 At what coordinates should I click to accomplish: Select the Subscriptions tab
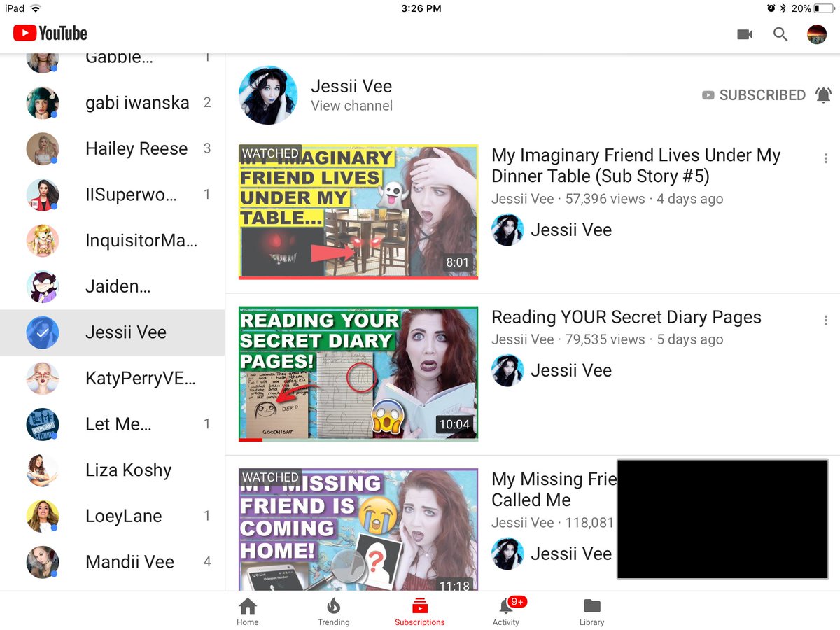pyautogui.click(x=419, y=612)
